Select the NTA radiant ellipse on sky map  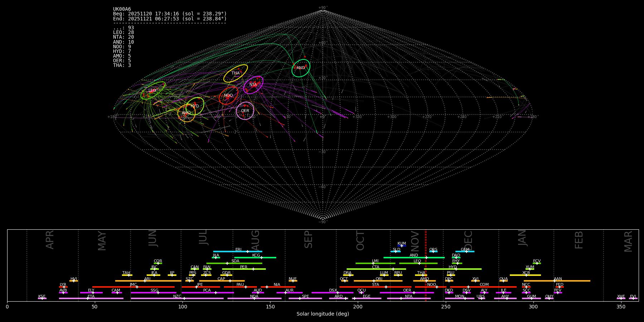point(253,85)
